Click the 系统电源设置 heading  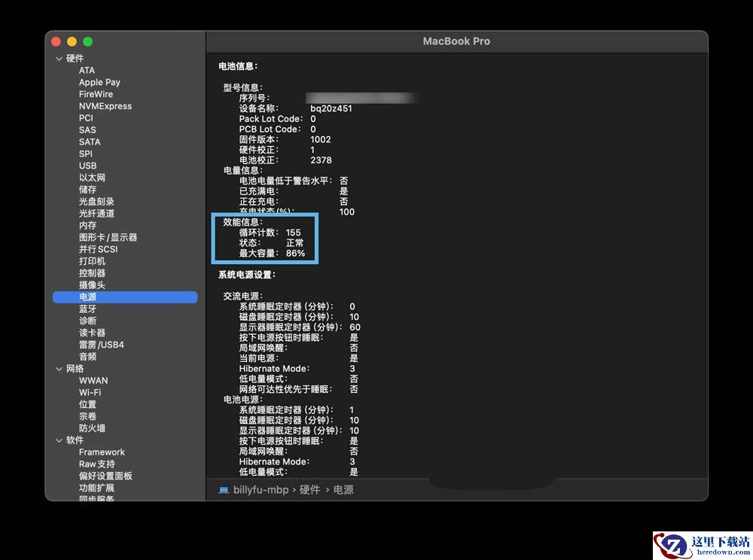pos(247,275)
